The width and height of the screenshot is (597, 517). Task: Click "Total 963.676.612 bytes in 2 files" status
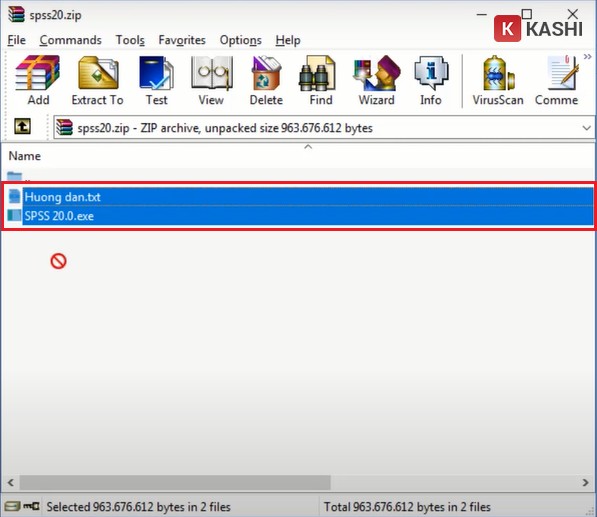click(x=407, y=507)
